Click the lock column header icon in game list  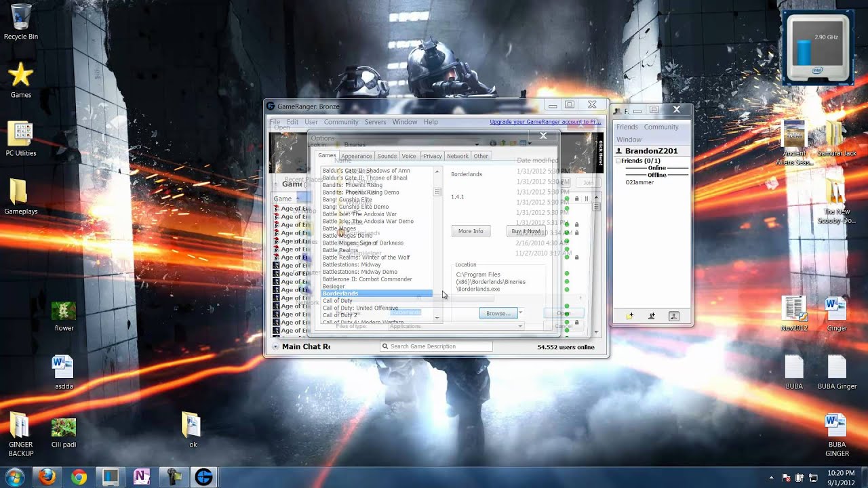pos(577,199)
